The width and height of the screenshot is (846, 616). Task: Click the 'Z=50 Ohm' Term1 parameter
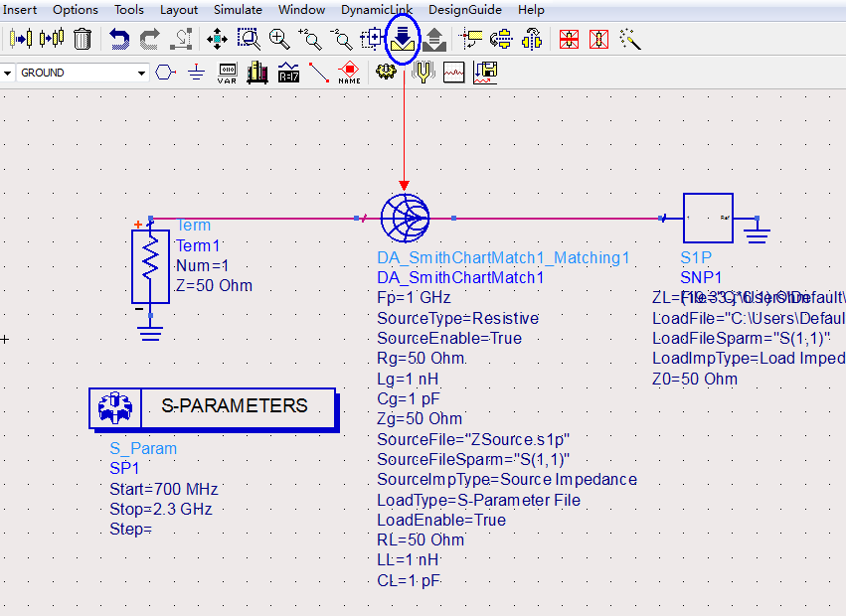(x=214, y=285)
